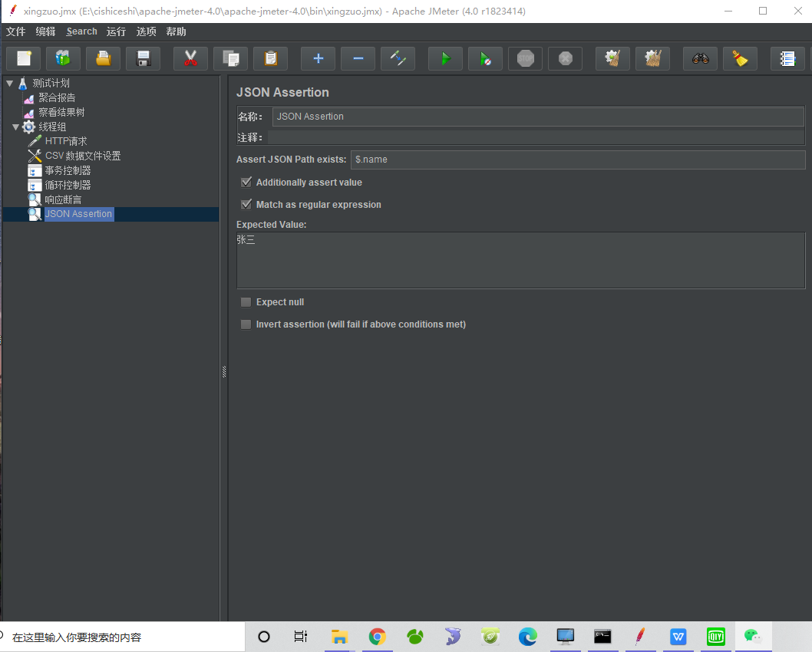Open a test plan file from toolbar
This screenshot has width=812, height=652.
pos(103,58)
